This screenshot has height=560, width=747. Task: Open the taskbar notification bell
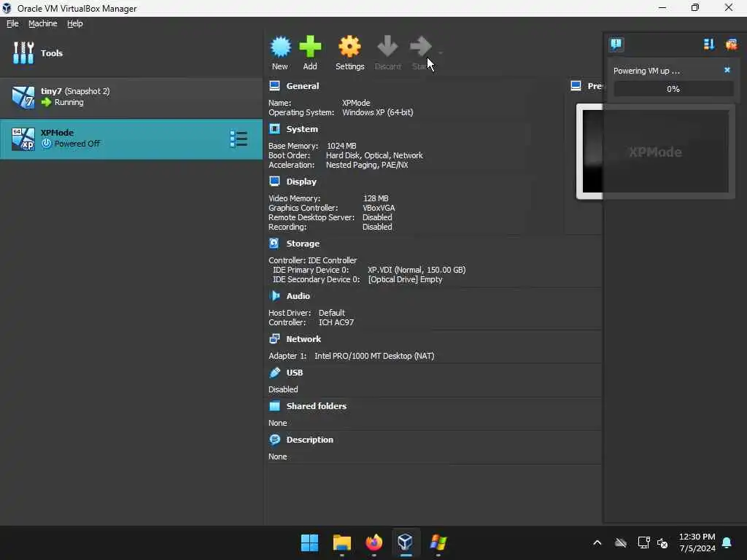727,542
